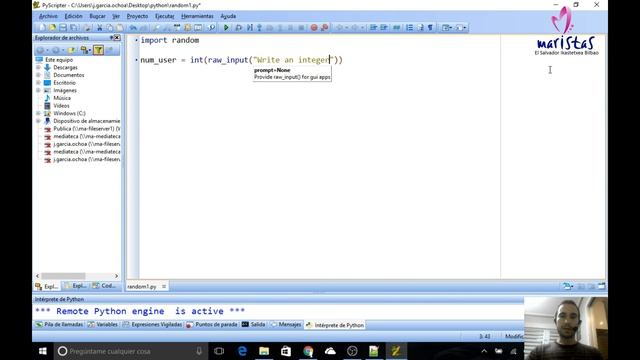Switch to the random1.py editor tab

(142, 287)
